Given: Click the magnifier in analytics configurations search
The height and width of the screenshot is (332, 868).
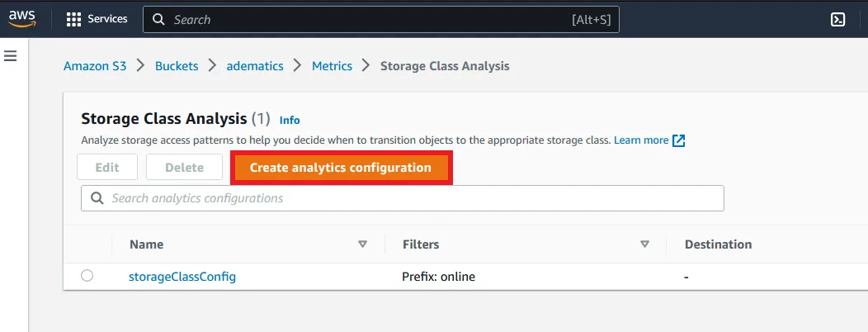Looking at the screenshot, I should [x=97, y=198].
